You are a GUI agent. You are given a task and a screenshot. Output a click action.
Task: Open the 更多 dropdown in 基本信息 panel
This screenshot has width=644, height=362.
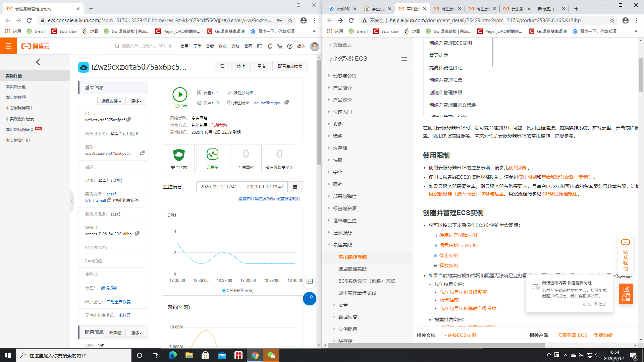(x=136, y=101)
